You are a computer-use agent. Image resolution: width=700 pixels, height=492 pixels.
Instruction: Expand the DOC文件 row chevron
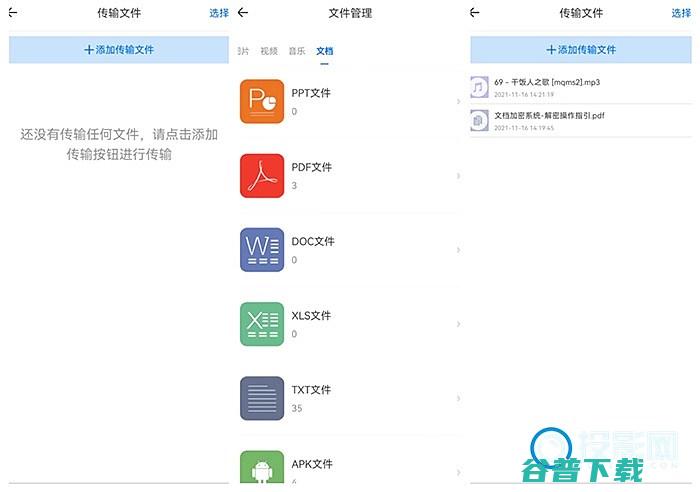(x=458, y=250)
